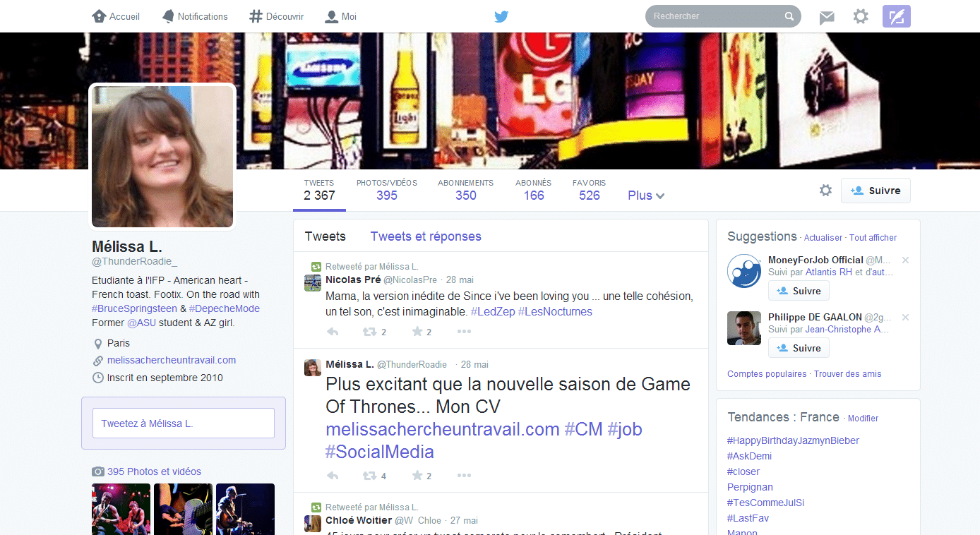This screenshot has width=980, height=535.
Task: Open profile gear options near Suivre
Action: [x=825, y=190]
